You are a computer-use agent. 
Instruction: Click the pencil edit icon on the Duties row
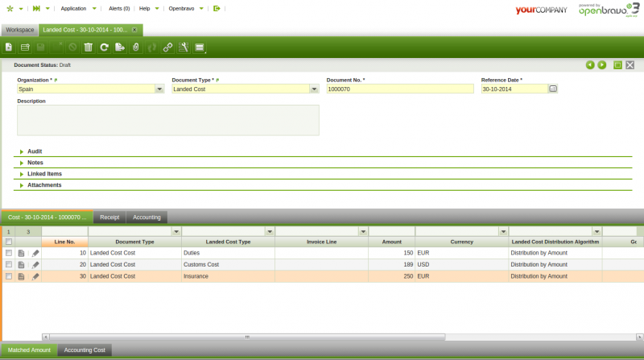click(35, 253)
